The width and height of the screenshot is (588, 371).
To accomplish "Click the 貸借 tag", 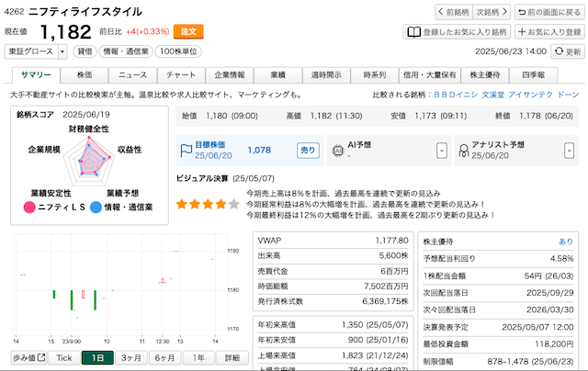I will point(85,51).
